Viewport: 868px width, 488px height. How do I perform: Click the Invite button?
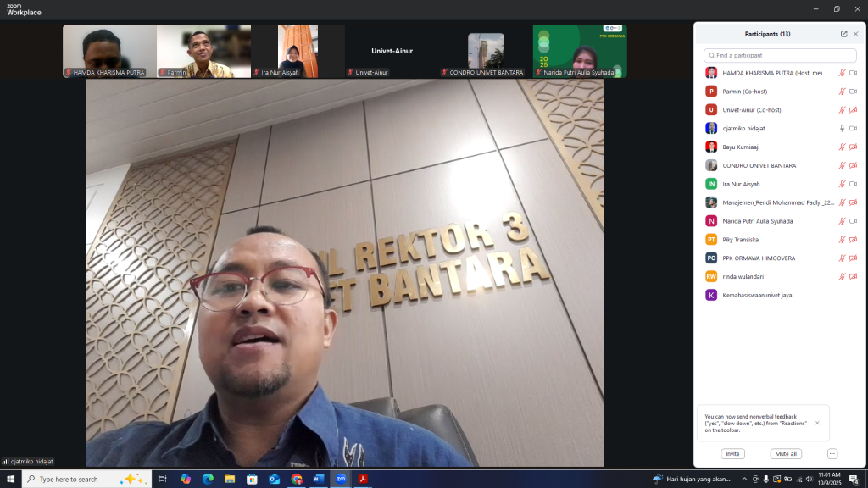pos(732,454)
